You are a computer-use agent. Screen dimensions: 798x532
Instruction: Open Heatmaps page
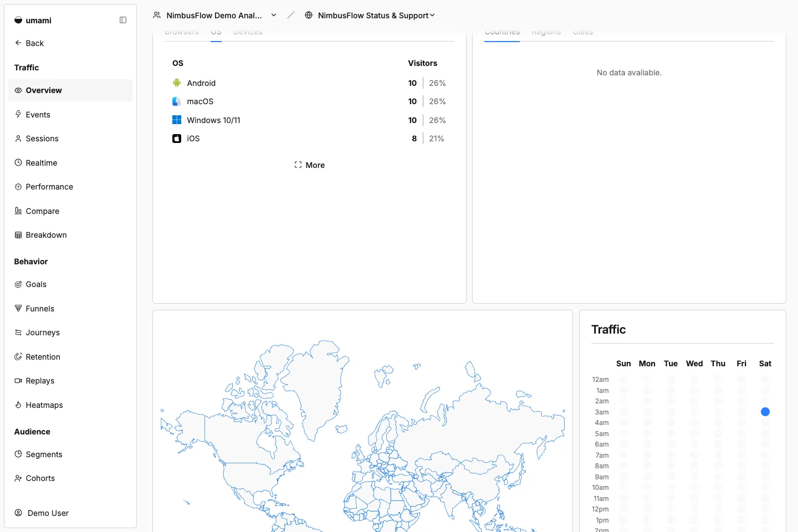70,405
